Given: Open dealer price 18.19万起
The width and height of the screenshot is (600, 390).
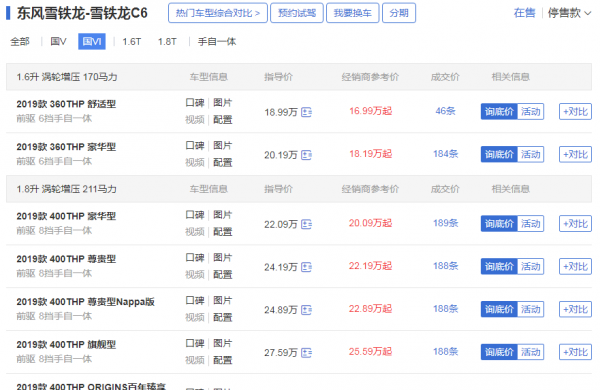Looking at the screenshot, I should [x=370, y=154].
